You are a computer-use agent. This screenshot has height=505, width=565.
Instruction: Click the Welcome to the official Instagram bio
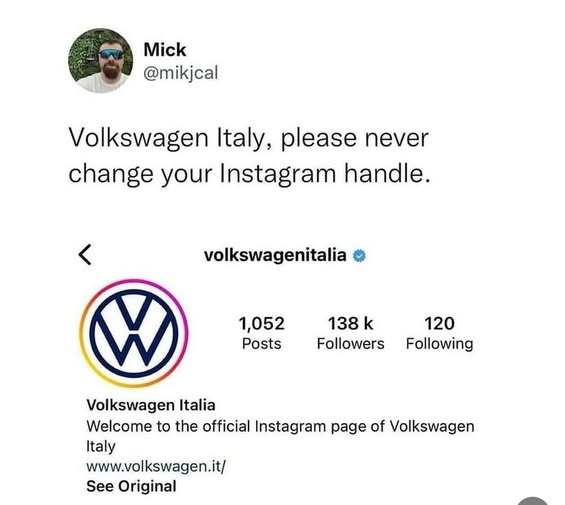(x=280, y=436)
